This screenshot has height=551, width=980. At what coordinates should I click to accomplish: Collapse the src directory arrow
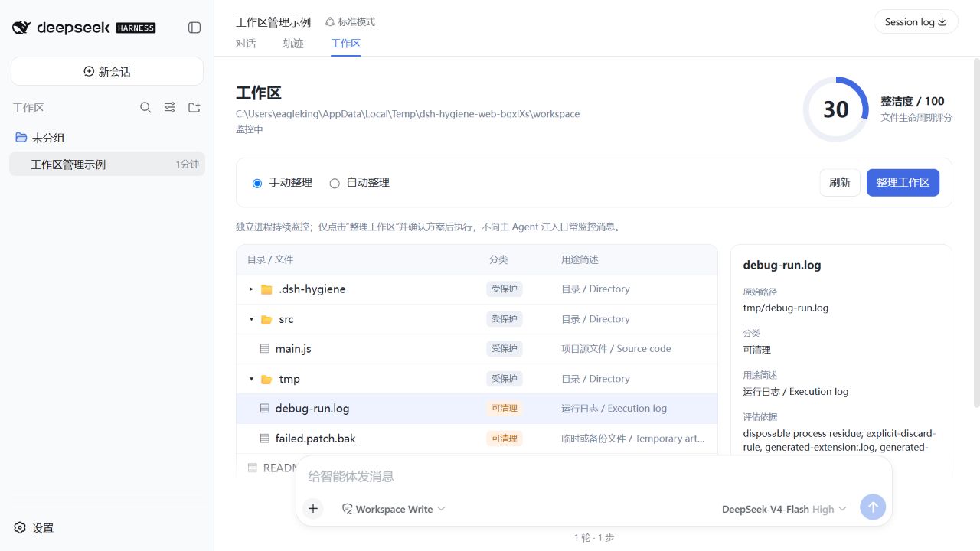(251, 319)
